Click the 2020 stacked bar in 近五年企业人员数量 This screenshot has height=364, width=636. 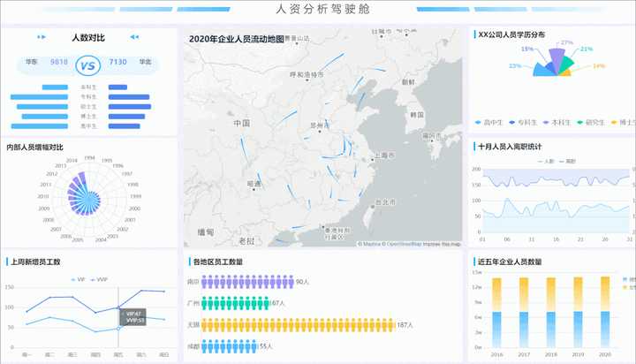[605, 312]
